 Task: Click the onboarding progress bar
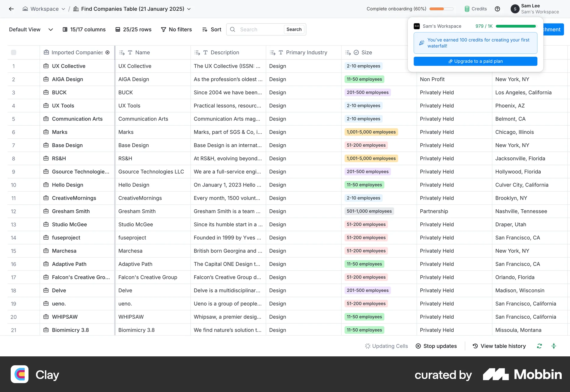coord(441,9)
